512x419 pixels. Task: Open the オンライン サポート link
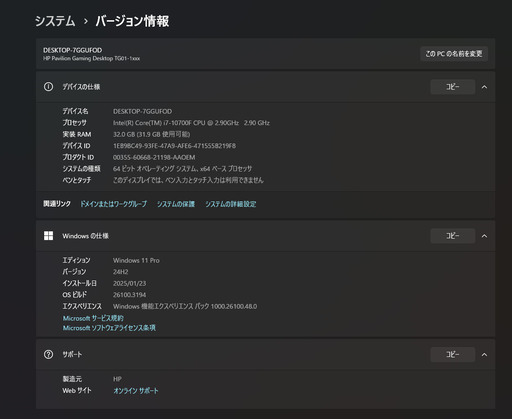pos(136,390)
